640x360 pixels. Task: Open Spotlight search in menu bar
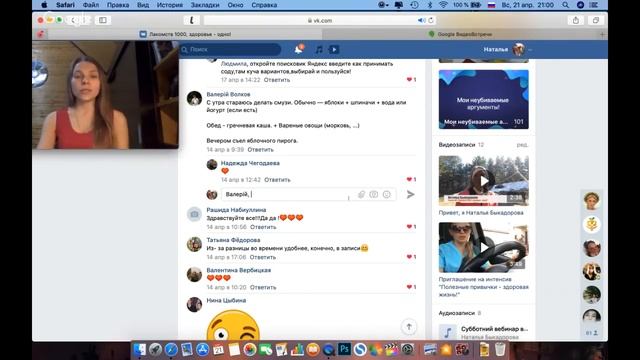(x=565, y=5)
